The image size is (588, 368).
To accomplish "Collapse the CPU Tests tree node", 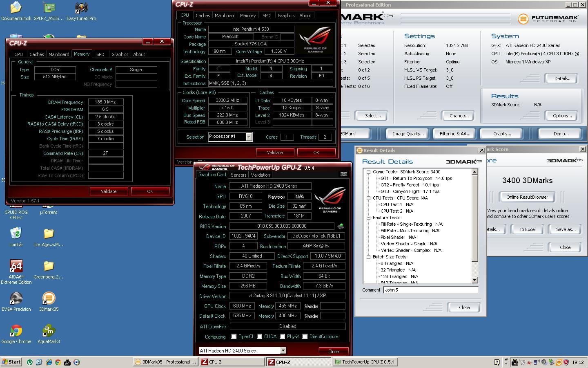I will (x=368, y=198).
